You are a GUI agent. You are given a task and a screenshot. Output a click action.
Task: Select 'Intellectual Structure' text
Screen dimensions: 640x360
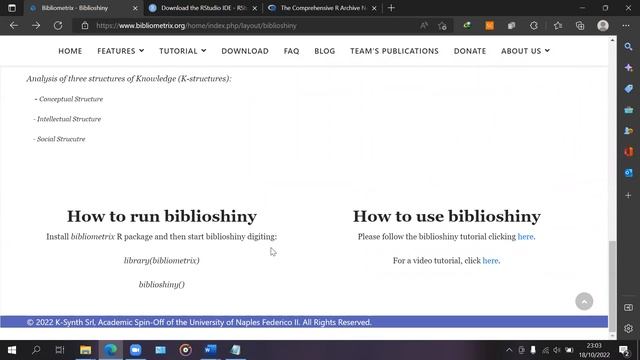click(69, 119)
